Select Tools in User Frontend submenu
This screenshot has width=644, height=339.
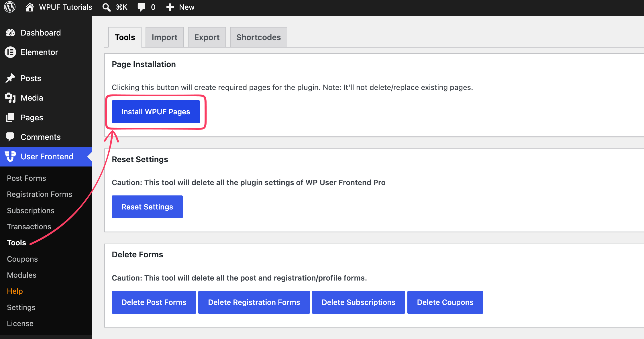[16, 243]
